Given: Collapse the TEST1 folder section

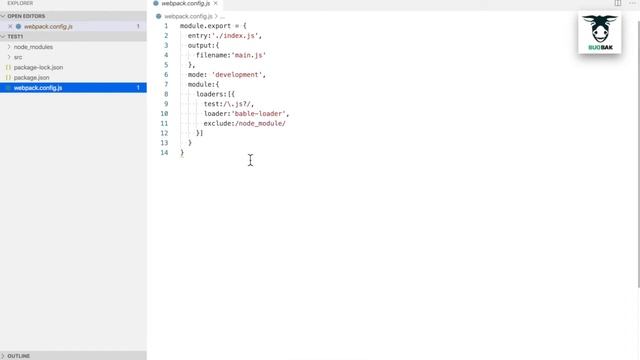Looking at the screenshot, I should (73, 36).
